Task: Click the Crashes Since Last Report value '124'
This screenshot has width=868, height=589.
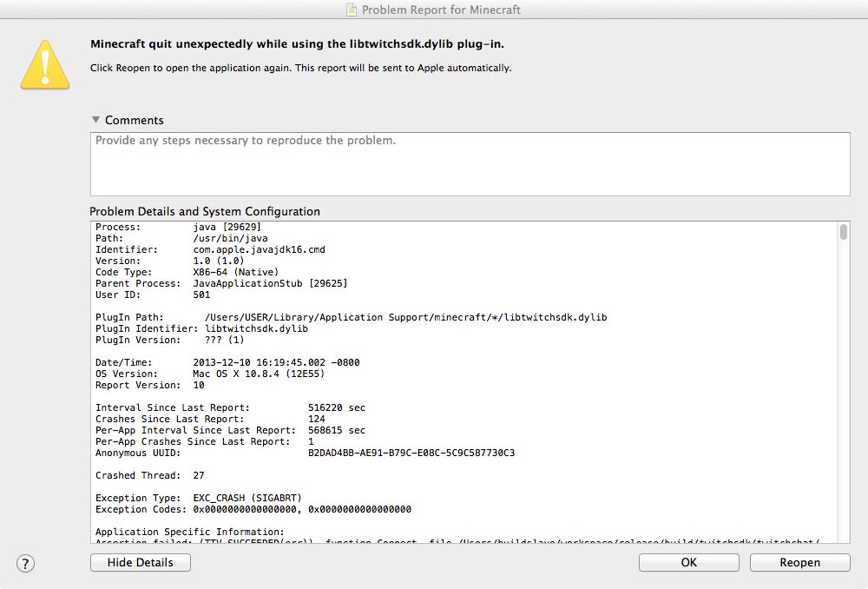Action: [317, 419]
